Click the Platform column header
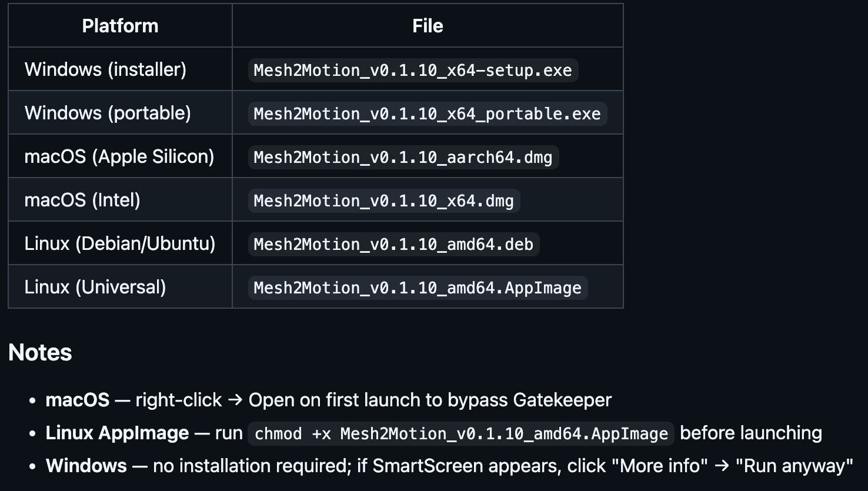 [120, 26]
